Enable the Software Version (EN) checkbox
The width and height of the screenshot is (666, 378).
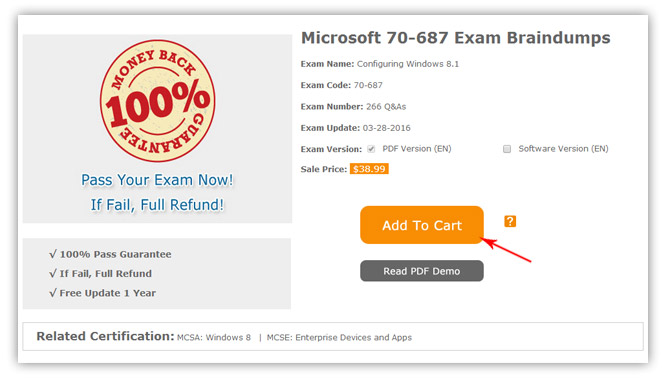point(507,149)
